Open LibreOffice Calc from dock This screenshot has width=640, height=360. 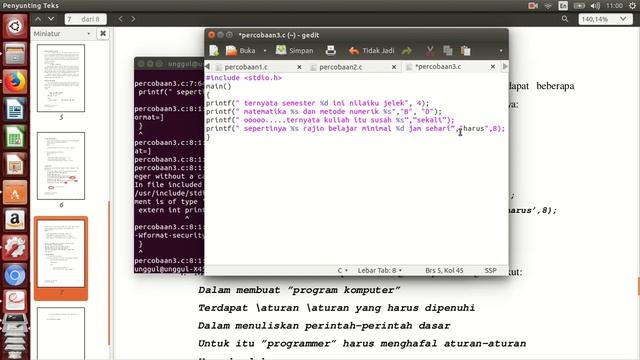(15, 137)
